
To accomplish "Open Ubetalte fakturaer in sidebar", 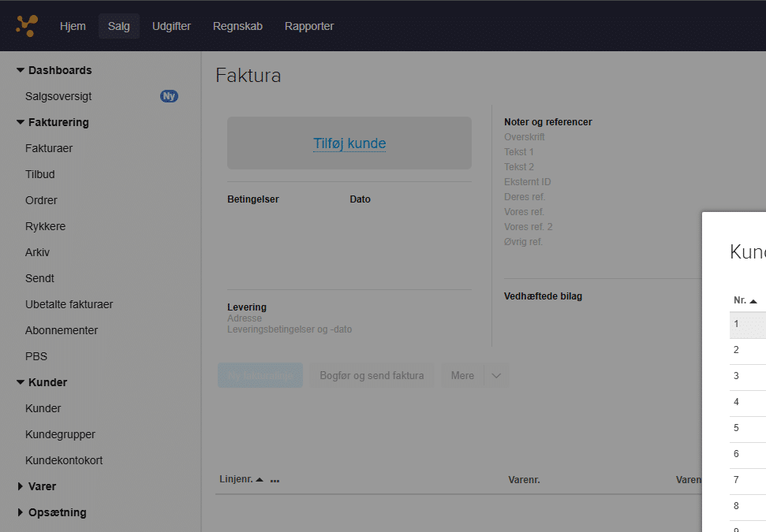I will (x=69, y=304).
